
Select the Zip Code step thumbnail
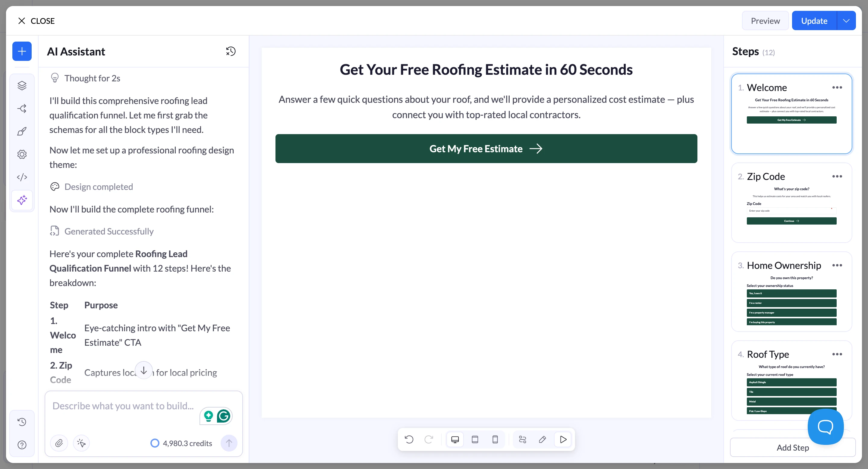791,203
